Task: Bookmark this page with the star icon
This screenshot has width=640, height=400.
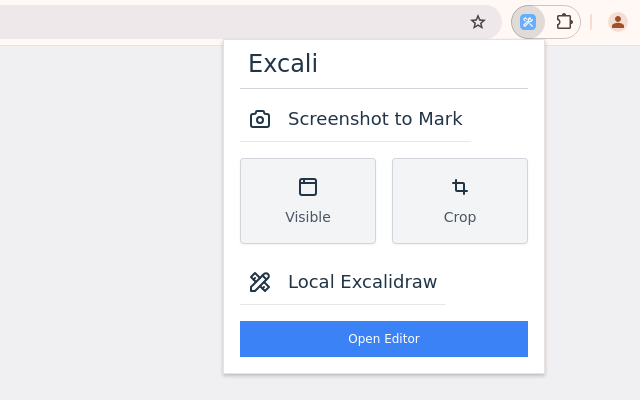Action: 478,22
